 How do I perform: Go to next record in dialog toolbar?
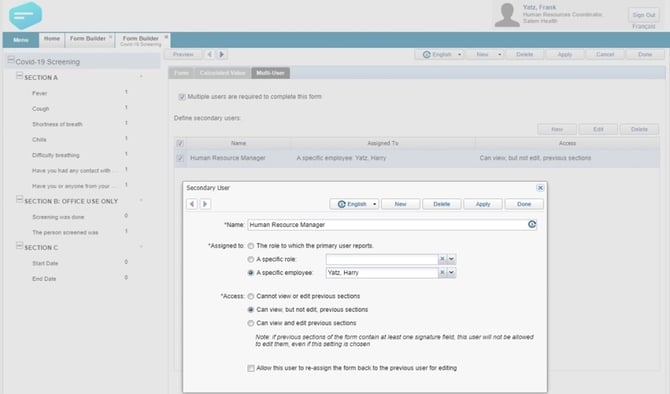coord(205,204)
